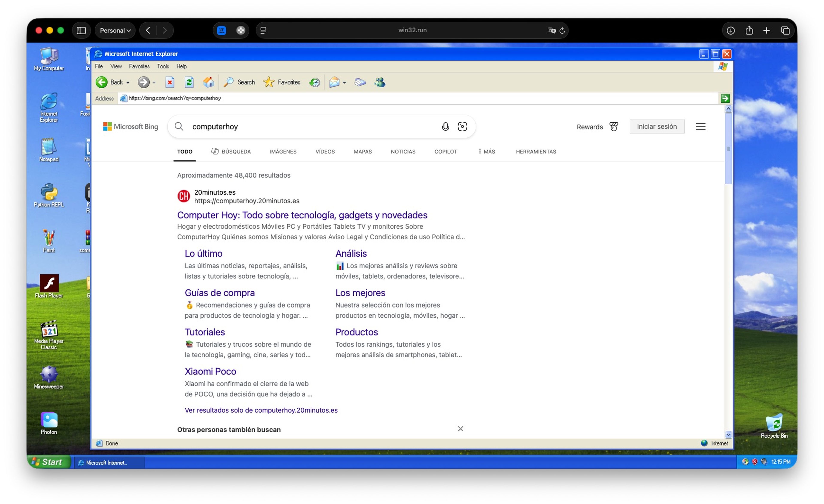Open the Análisis sublink
The height and width of the screenshot is (504, 824).
[x=351, y=254]
